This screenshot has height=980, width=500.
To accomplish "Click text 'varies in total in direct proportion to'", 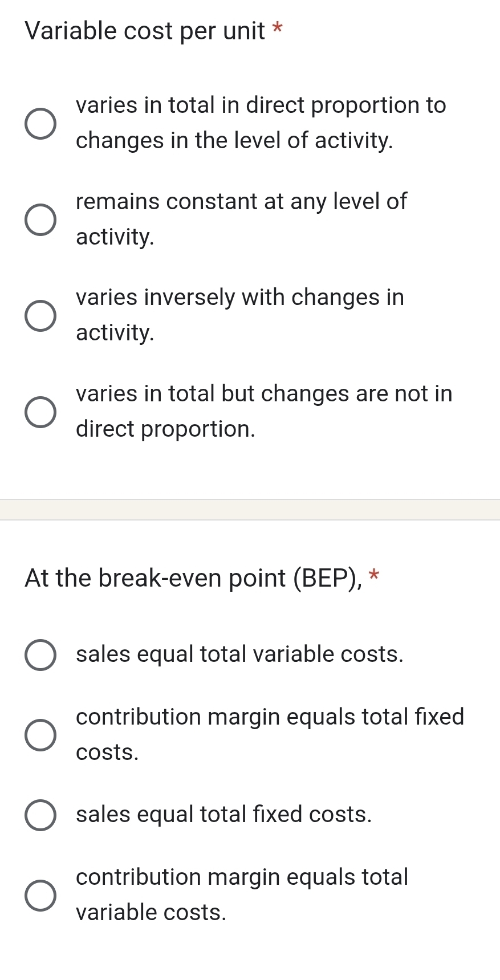I will point(261,105).
